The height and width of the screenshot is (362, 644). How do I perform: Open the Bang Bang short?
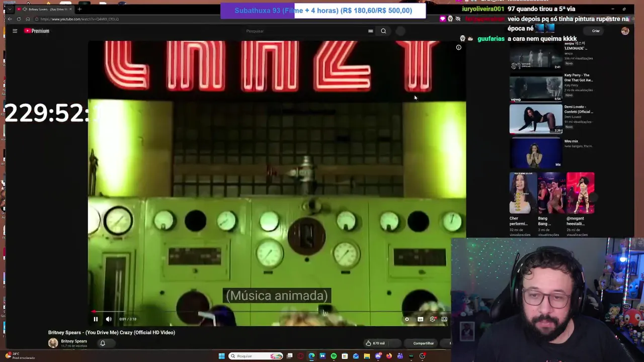pyautogui.click(x=551, y=193)
